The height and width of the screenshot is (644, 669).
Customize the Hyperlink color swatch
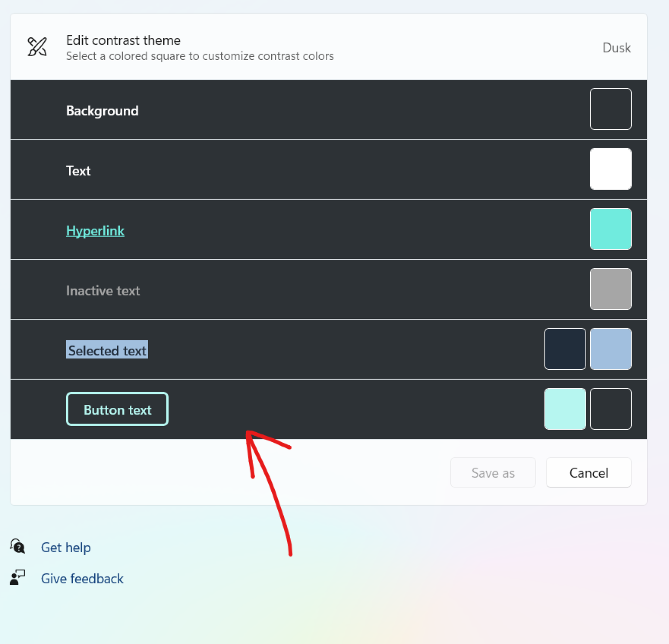click(610, 229)
